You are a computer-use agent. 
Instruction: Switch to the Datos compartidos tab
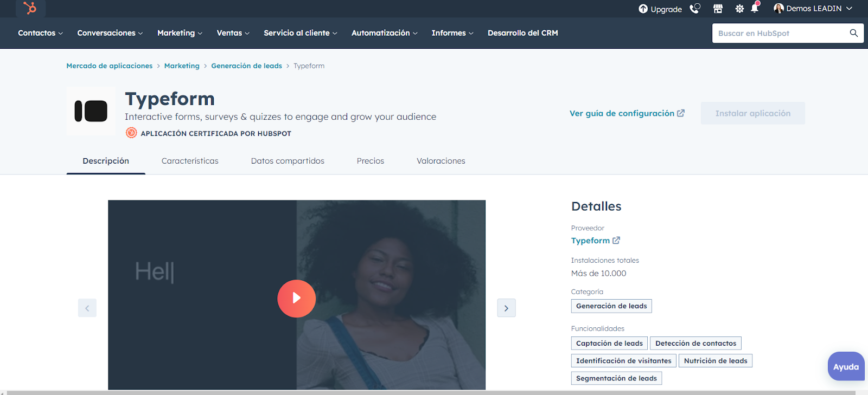click(288, 161)
